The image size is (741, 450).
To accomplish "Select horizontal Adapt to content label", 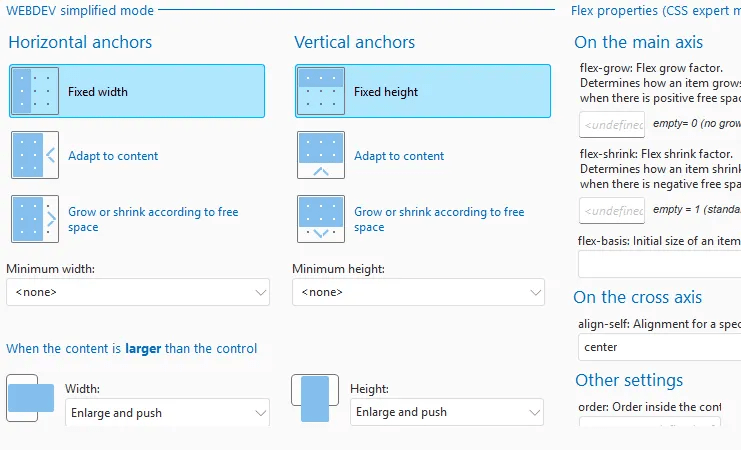I will click(113, 156).
